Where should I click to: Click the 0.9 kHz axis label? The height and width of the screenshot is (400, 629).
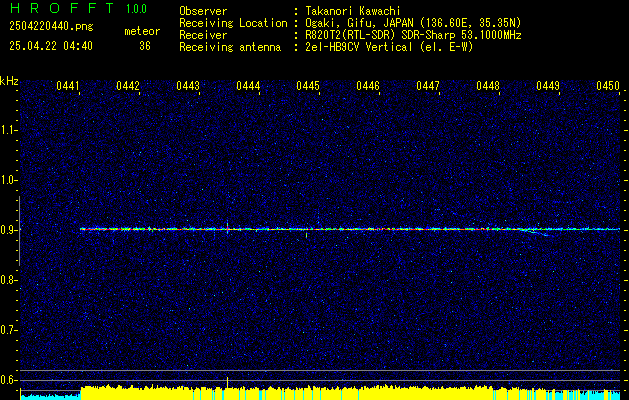[x=7, y=230]
